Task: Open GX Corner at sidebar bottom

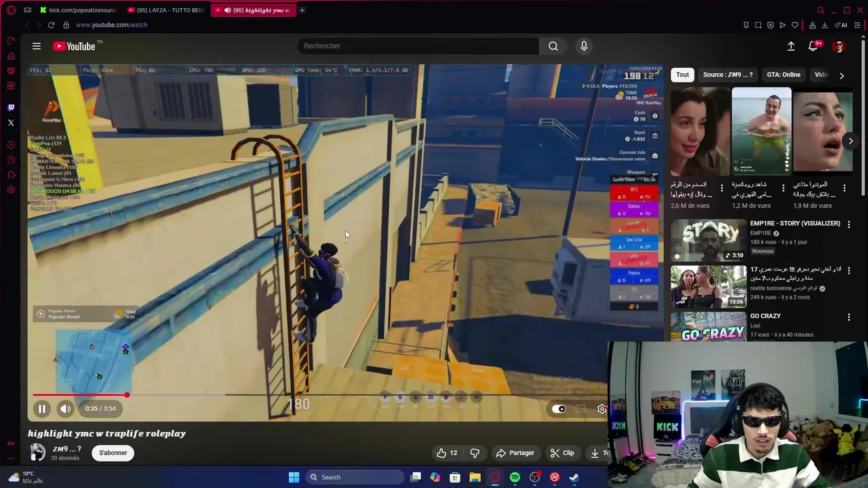Action: click(11, 443)
